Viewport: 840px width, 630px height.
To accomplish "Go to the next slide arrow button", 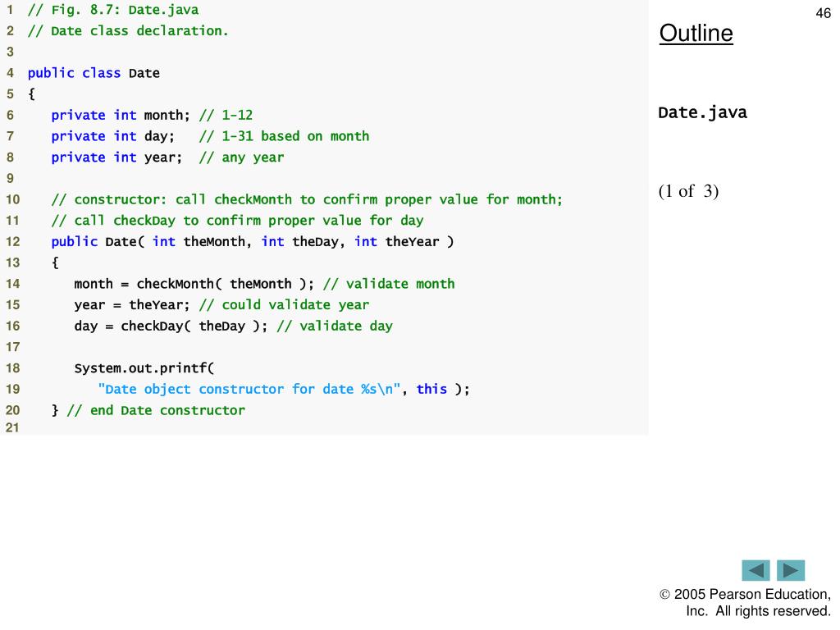I will tap(791, 570).
